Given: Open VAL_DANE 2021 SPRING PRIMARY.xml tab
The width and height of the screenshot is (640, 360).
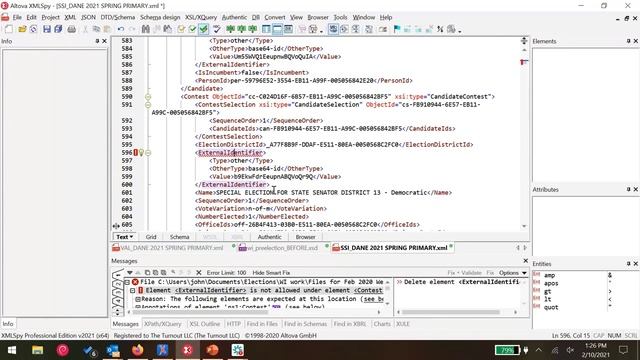Looking at the screenshot, I should point(169,248).
